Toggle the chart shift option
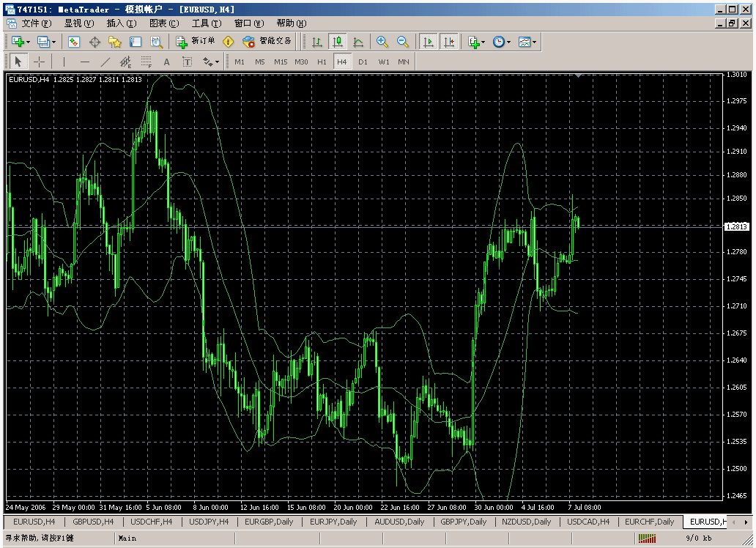Screen dimensions: 756x548 (x=448, y=42)
